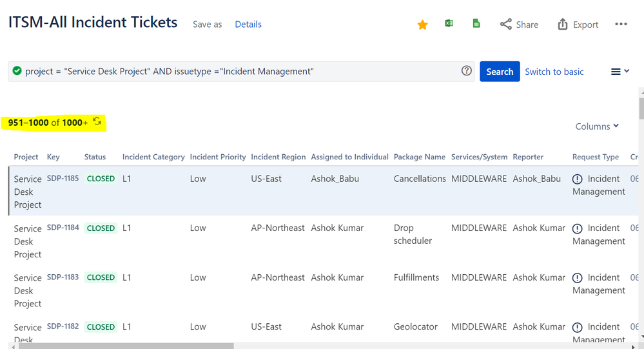The height and width of the screenshot is (349, 644).
Task: Click in the JQL query field
Action: pos(242,72)
